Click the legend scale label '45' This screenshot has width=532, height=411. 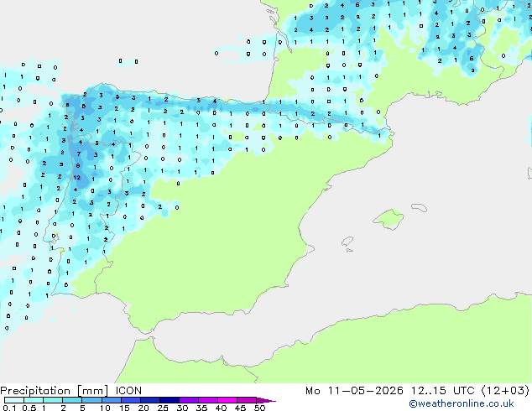coord(240,408)
